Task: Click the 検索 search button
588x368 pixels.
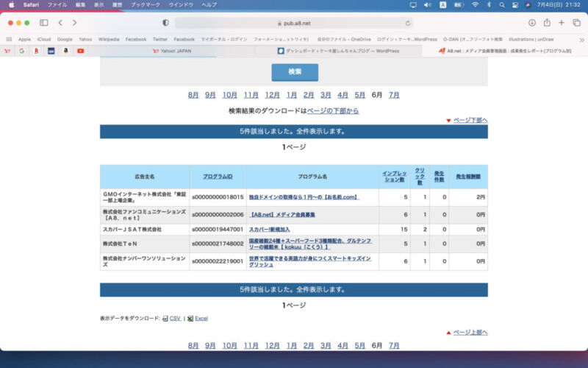Action: [x=295, y=72]
